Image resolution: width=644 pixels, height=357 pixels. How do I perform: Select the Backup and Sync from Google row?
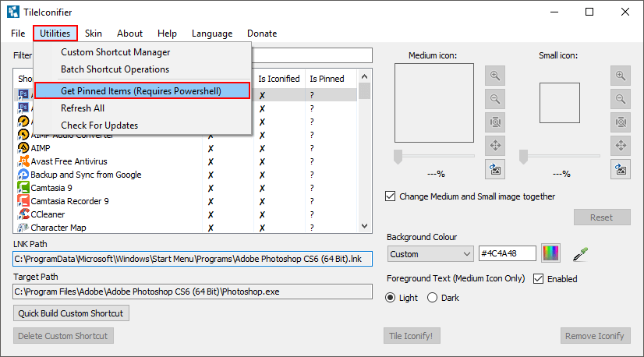[187, 175]
